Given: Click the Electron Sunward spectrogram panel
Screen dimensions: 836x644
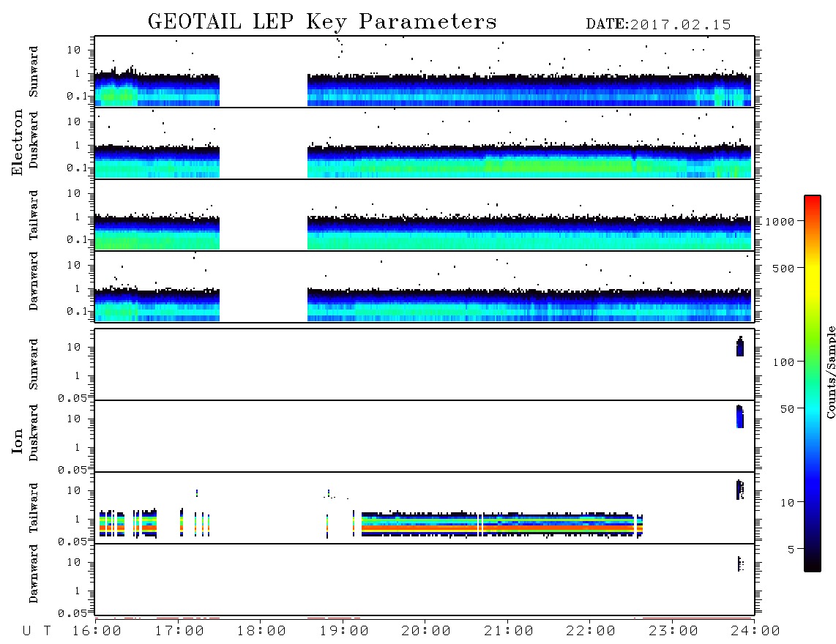Looking at the screenshot, I should click(425, 72).
